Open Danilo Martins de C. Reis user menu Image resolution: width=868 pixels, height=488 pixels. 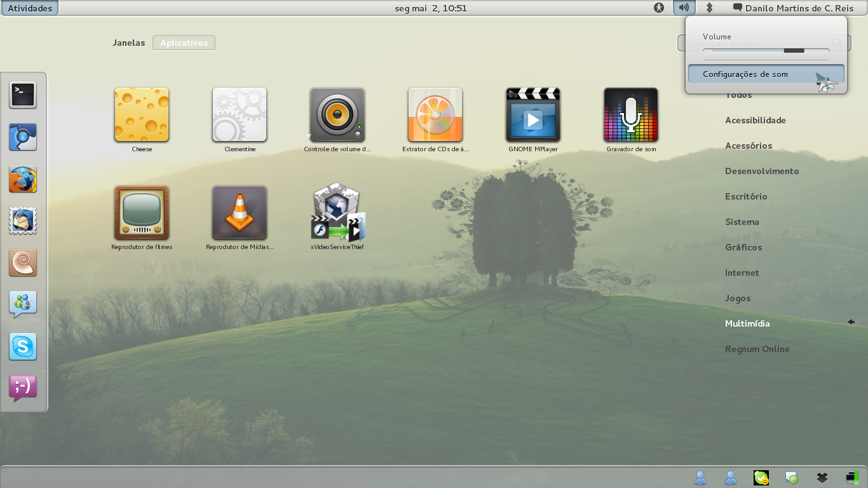click(x=793, y=8)
